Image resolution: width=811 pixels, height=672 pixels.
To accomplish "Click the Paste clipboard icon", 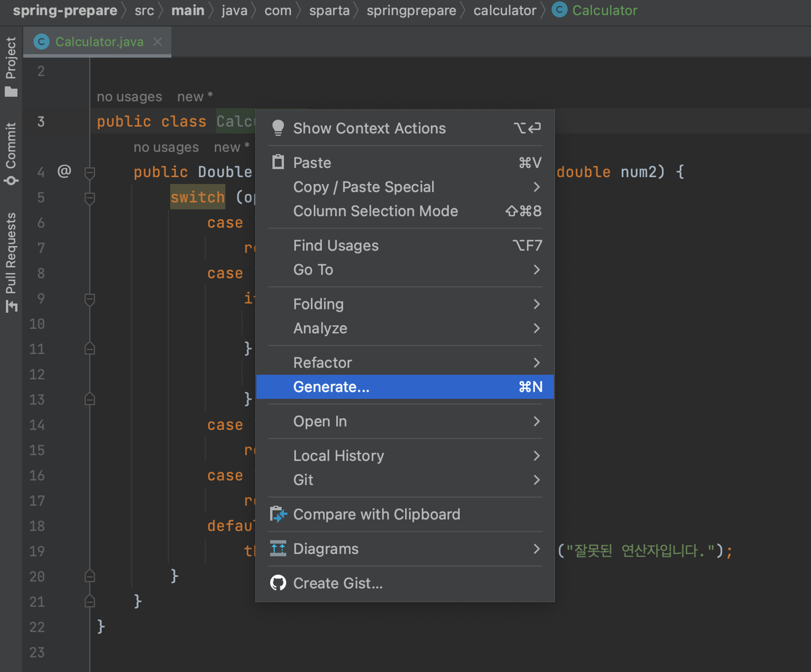I will (x=278, y=162).
